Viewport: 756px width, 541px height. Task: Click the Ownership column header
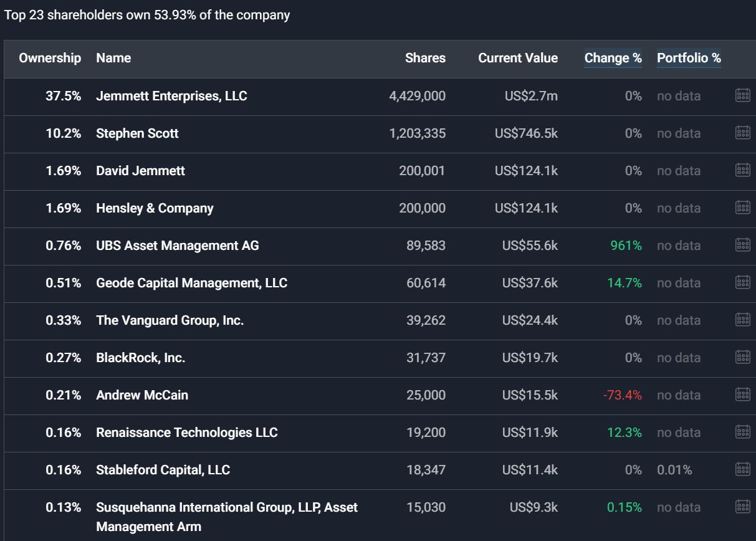[x=50, y=58]
